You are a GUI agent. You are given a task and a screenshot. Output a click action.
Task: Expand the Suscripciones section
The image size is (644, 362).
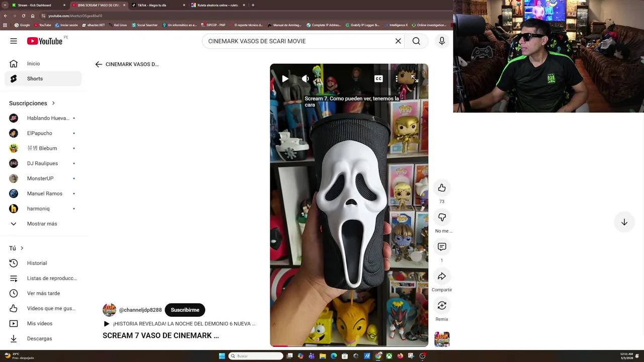click(x=32, y=103)
